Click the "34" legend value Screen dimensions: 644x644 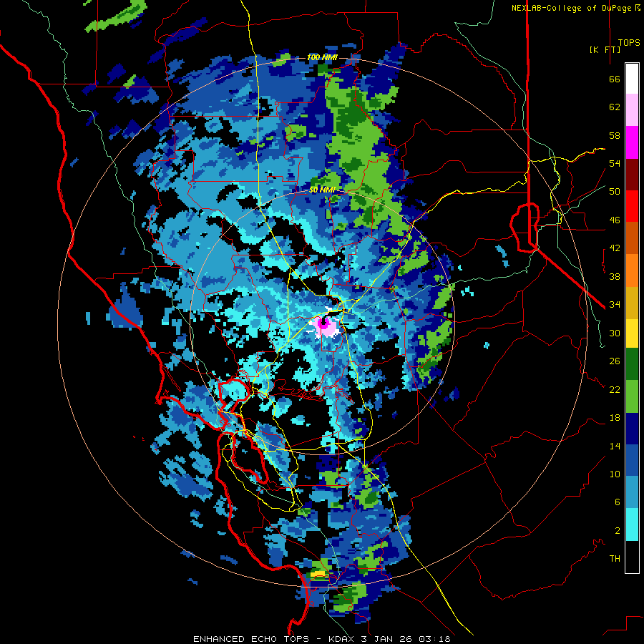click(x=615, y=305)
